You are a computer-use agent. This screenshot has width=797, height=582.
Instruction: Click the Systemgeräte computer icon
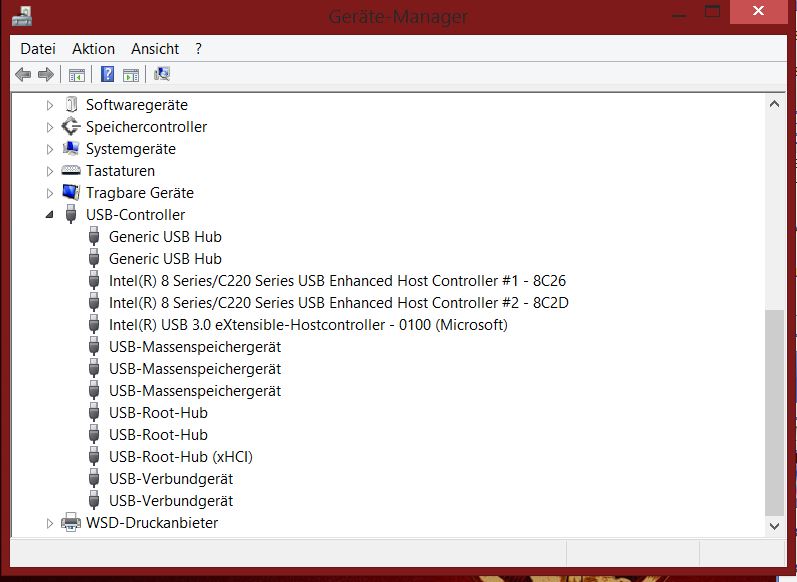71,148
